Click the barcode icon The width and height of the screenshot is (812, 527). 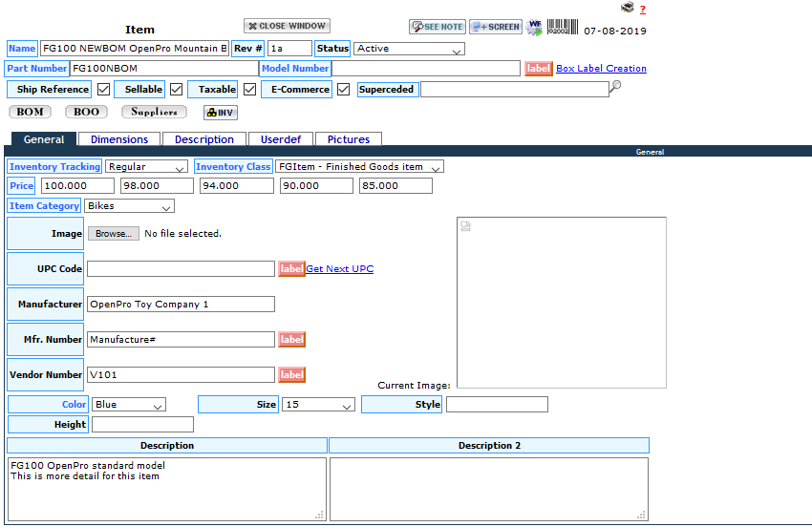click(561, 27)
